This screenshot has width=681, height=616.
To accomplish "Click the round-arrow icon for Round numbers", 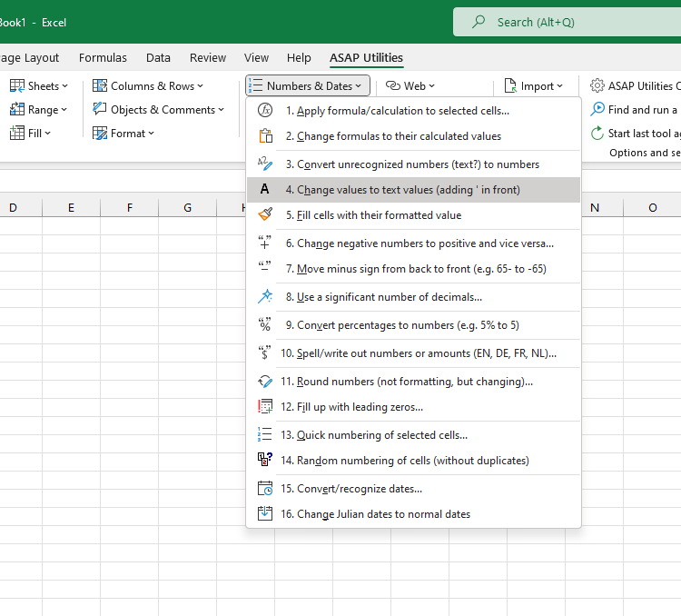I will click(x=265, y=382).
